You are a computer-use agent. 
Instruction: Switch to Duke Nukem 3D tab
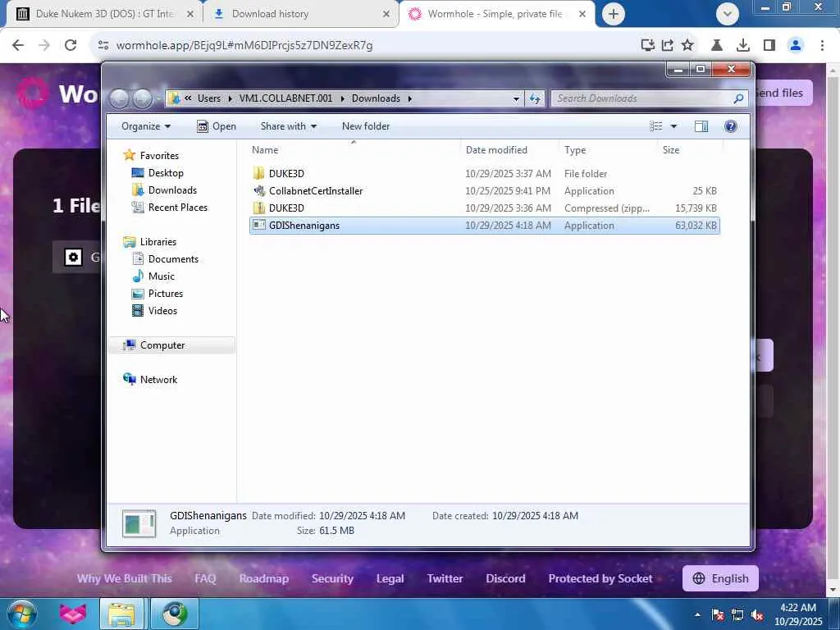click(x=105, y=14)
